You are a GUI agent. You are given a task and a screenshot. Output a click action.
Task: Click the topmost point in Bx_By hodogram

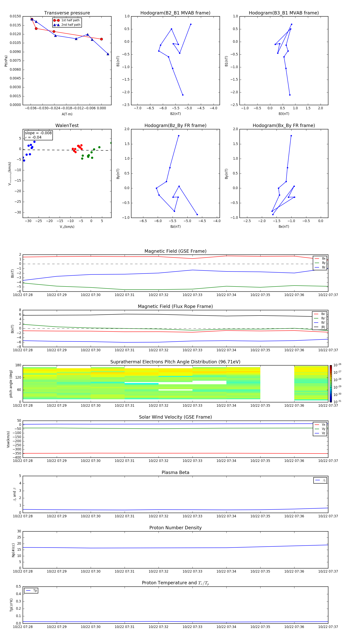point(291,136)
